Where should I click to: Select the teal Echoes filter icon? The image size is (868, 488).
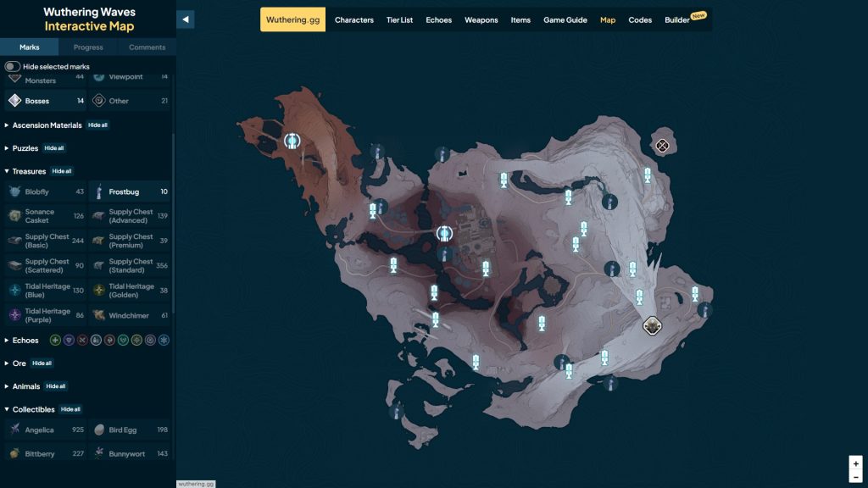pyautogui.click(x=123, y=341)
